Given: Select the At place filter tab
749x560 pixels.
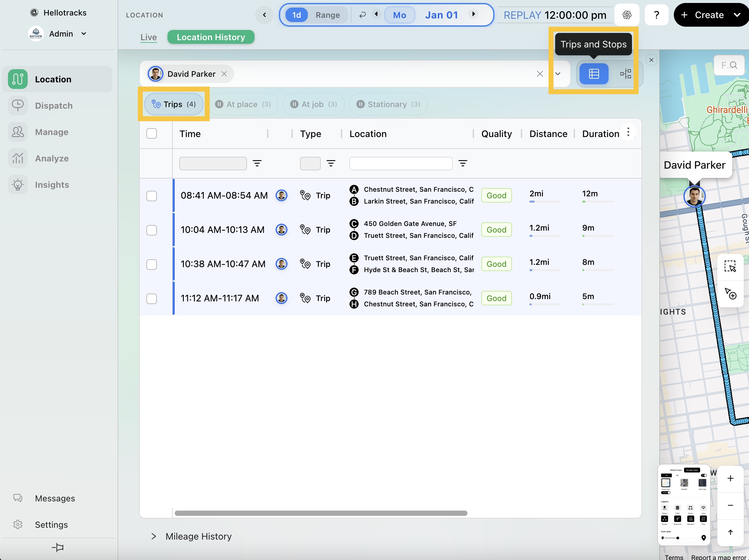Looking at the screenshot, I should click(243, 104).
